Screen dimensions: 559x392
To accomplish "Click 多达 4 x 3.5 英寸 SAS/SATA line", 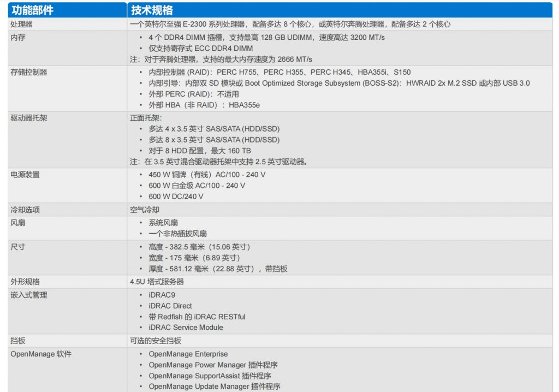I will click(214, 129).
